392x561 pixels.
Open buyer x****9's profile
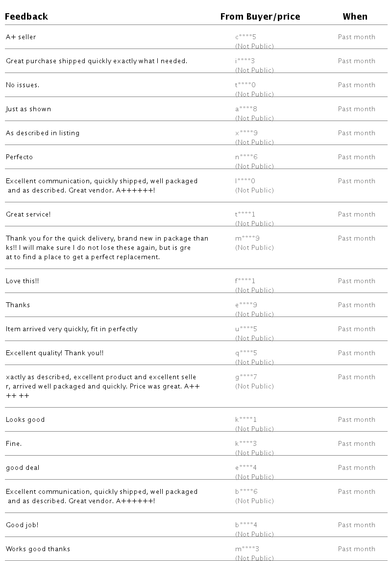click(x=246, y=133)
